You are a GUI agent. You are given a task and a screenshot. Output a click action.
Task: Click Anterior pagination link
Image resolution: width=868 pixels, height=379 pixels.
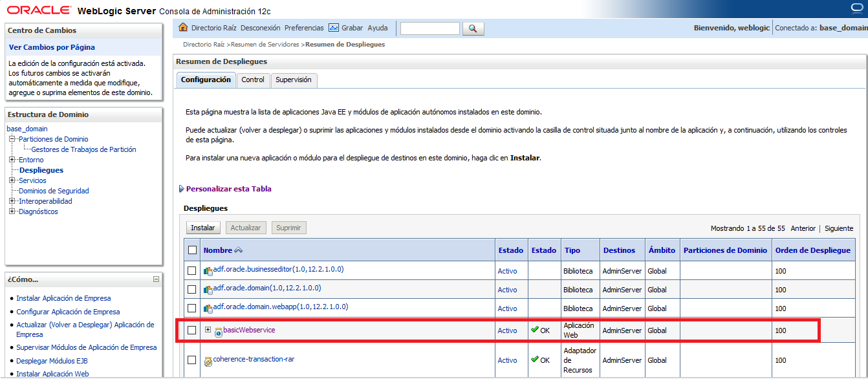[803, 228]
